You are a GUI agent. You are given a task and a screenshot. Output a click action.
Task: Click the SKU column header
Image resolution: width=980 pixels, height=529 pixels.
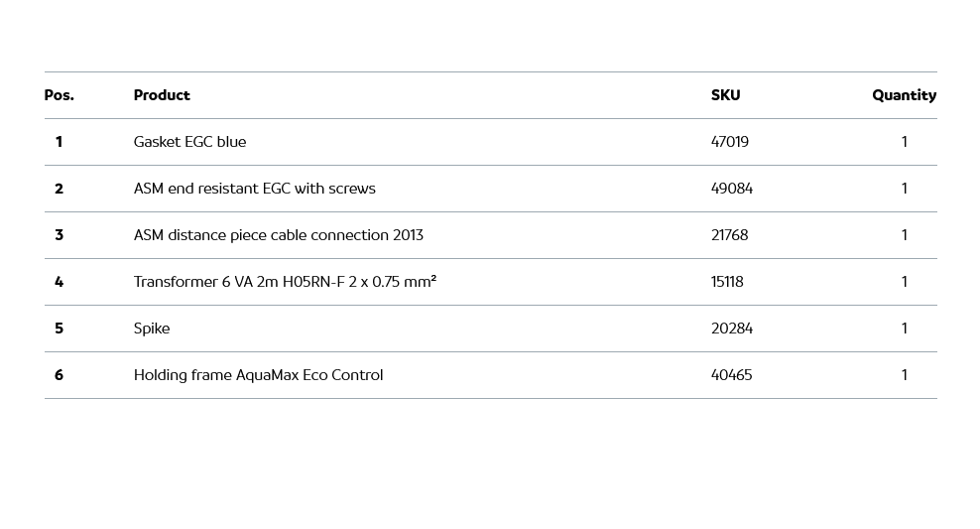725,95
